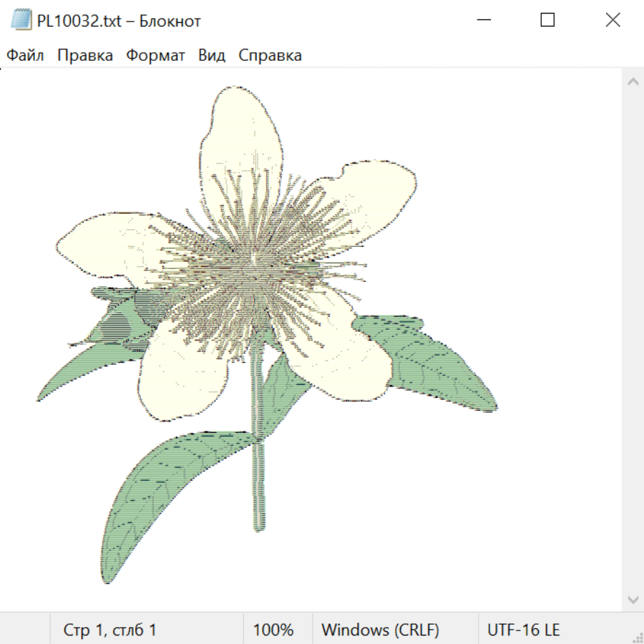This screenshot has width=644, height=644.
Task: Maximize the Notepad window
Action: point(547,21)
